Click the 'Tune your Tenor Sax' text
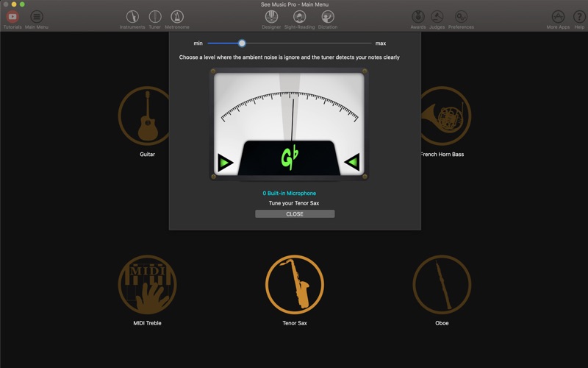This screenshot has height=368, width=588. tap(294, 203)
